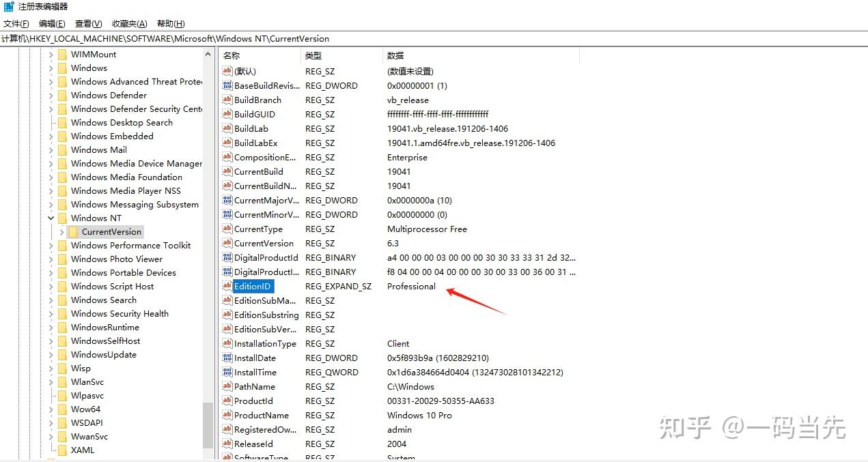Click inside the registry path address bar
Screen dimensions: 868x462
pyautogui.click(x=273, y=39)
